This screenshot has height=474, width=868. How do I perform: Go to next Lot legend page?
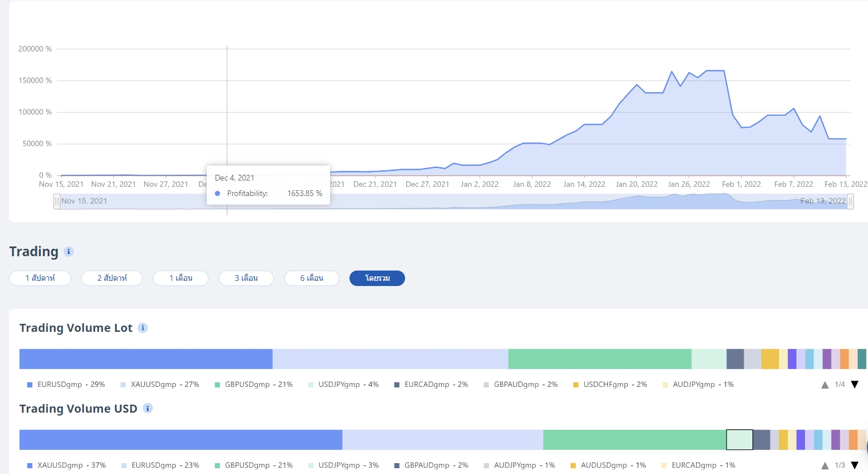[855, 385]
